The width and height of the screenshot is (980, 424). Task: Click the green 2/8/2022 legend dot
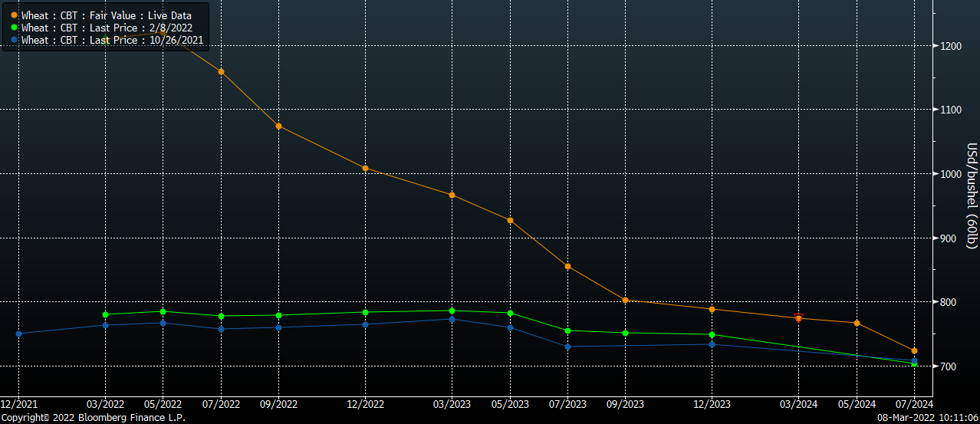(x=14, y=28)
